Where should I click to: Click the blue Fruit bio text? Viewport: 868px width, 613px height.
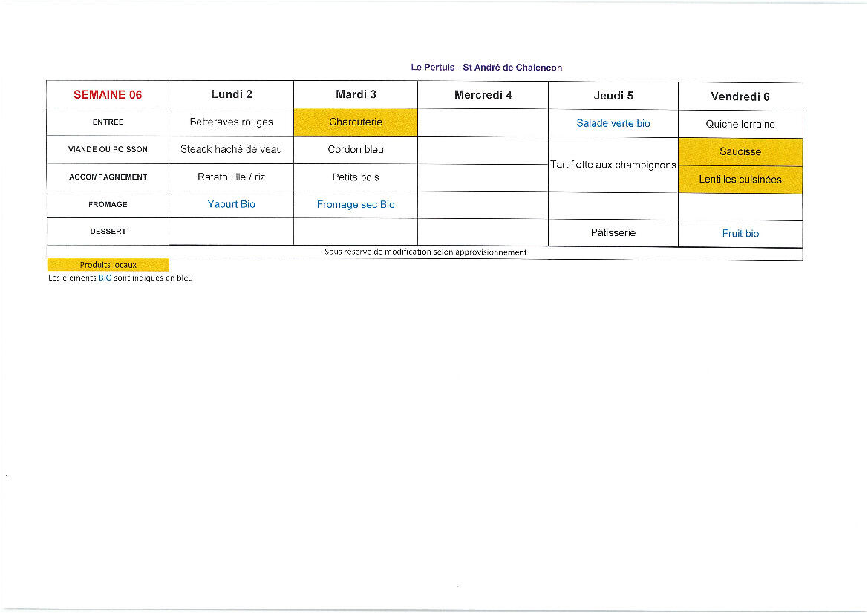coord(740,233)
